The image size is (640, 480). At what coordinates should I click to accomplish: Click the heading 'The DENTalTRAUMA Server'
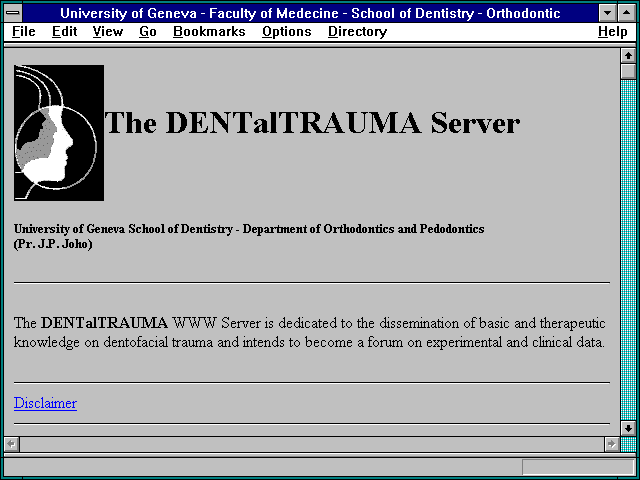[312, 123]
